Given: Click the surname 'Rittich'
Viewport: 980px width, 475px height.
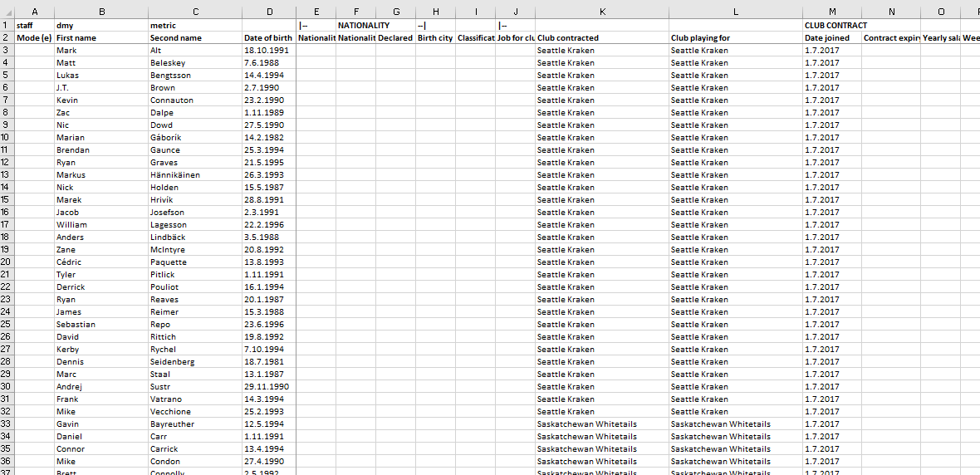Looking at the screenshot, I should pos(163,337).
